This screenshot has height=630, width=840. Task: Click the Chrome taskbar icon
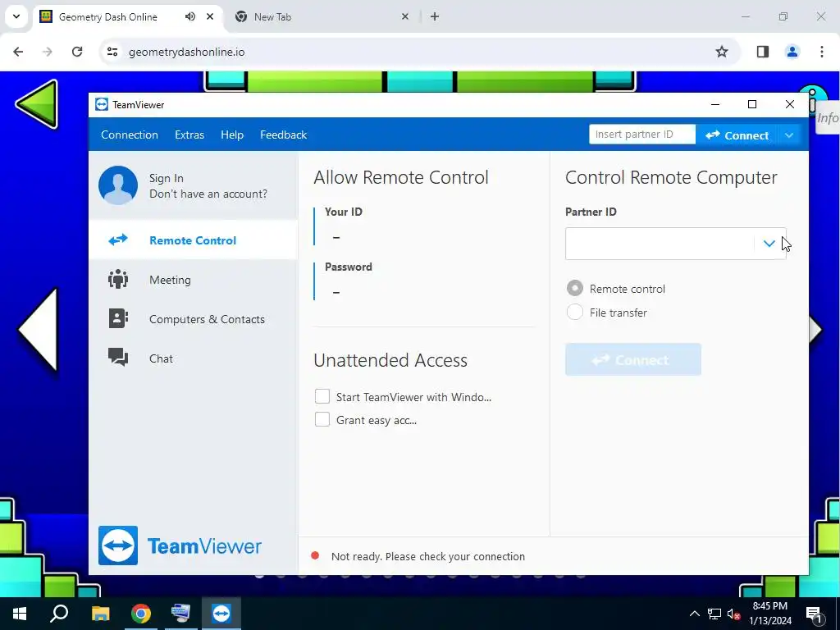(141, 614)
